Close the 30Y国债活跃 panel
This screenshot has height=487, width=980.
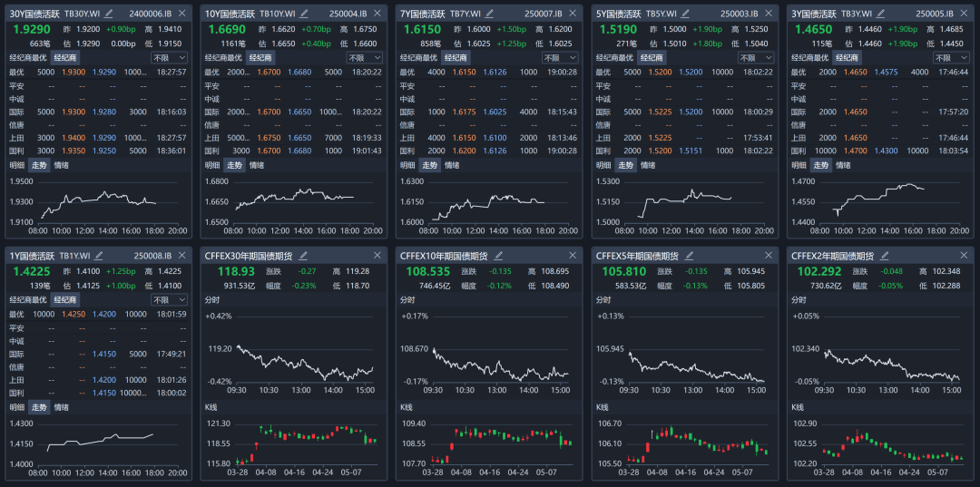pos(181,13)
